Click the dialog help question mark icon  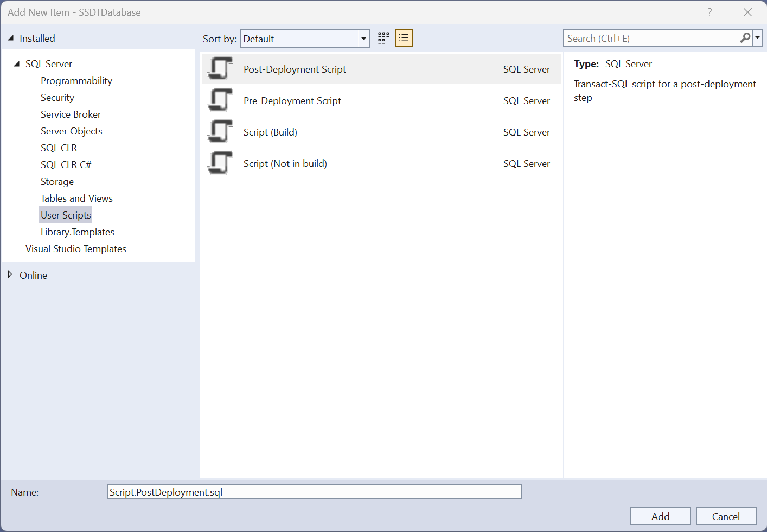710,11
